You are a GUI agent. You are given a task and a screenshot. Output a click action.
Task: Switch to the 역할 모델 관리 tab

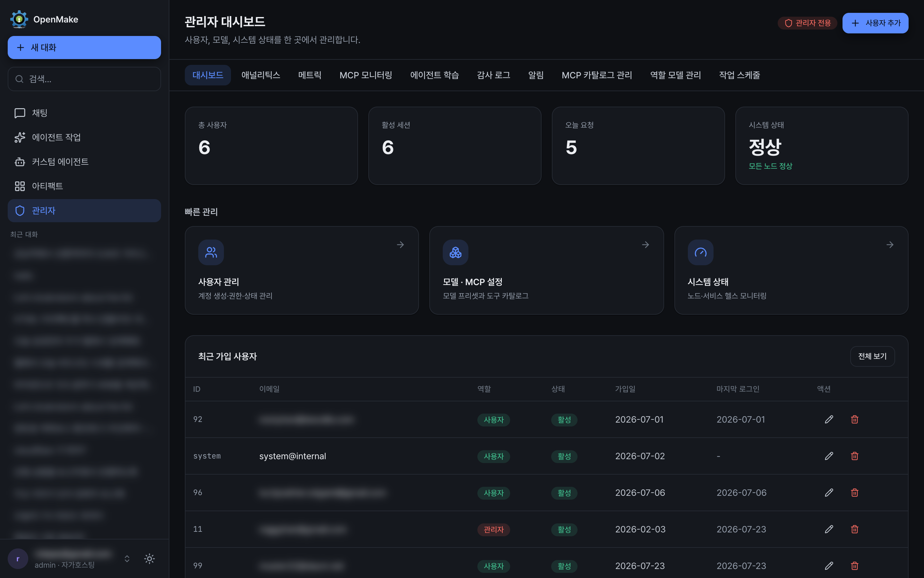(x=675, y=75)
